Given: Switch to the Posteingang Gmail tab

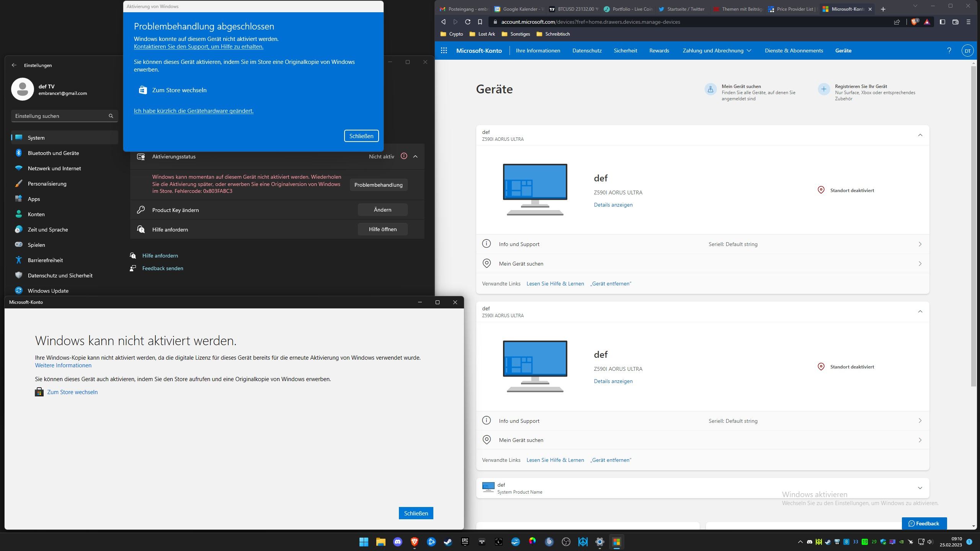Looking at the screenshot, I should (x=464, y=9).
